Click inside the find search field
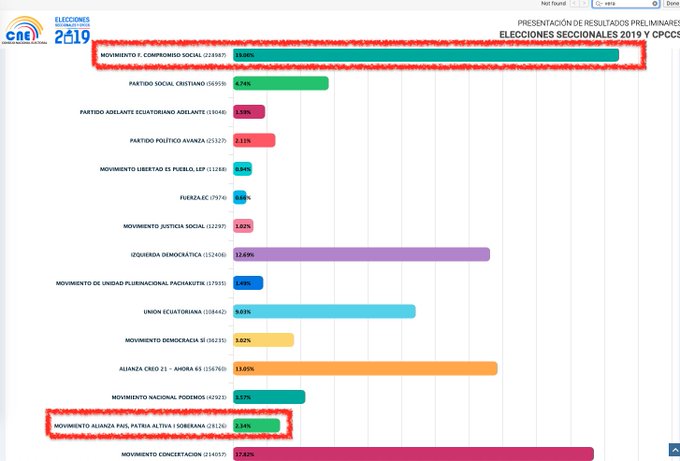680x461 pixels. coord(628,4)
